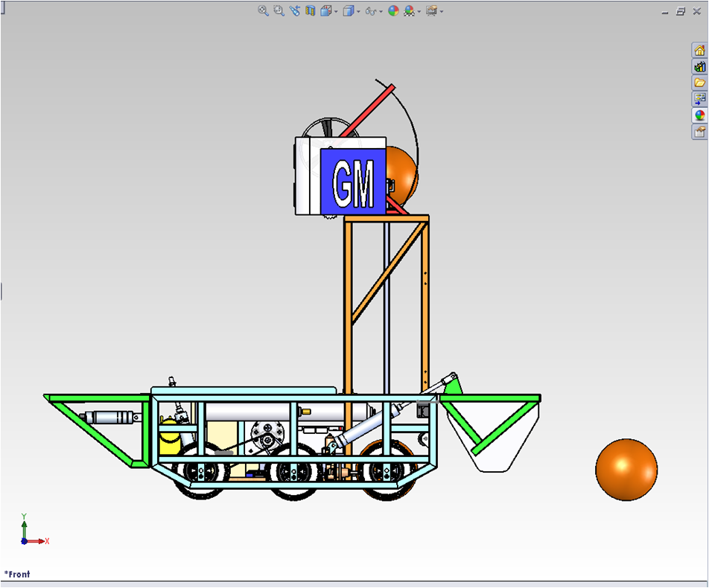Click the View Settings monitor icon
This screenshot has width=709, height=588.
431,10
